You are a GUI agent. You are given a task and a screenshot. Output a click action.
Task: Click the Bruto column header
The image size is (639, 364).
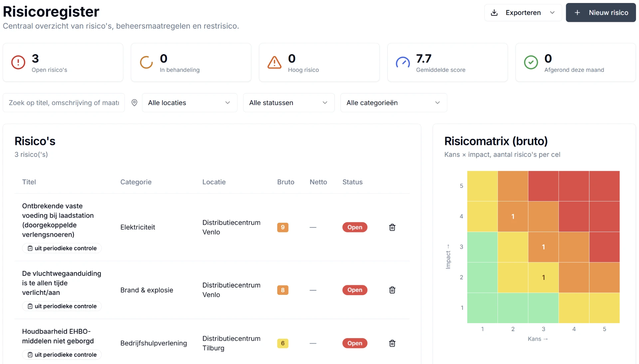[286, 182]
